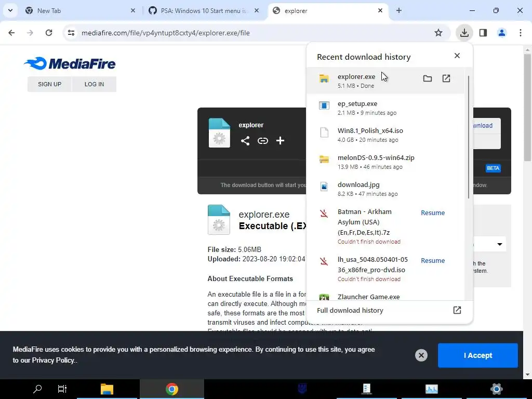Select Zlauncher Game.exe download entry
The image size is (532, 399).
(x=385, y=295)
